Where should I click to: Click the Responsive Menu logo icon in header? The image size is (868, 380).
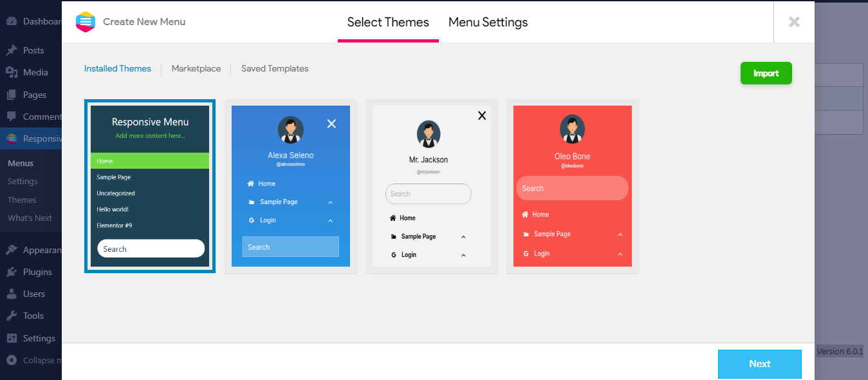(85, 22)
